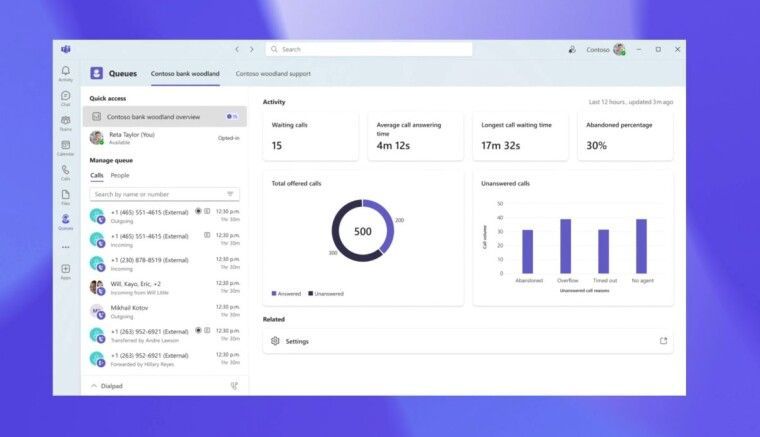Show more apps via sidebar ellipsis
Viewport: 760px width, 437px height.
[66, 246]
